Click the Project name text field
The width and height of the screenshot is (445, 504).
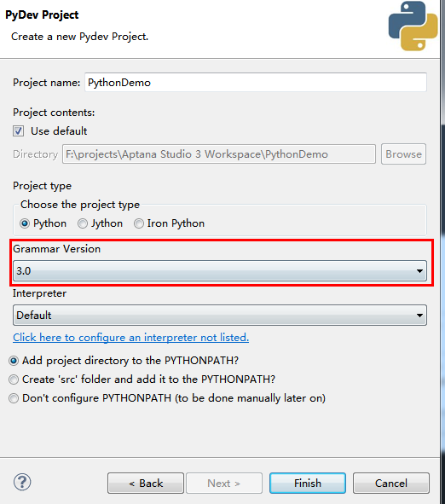point(256,83)
